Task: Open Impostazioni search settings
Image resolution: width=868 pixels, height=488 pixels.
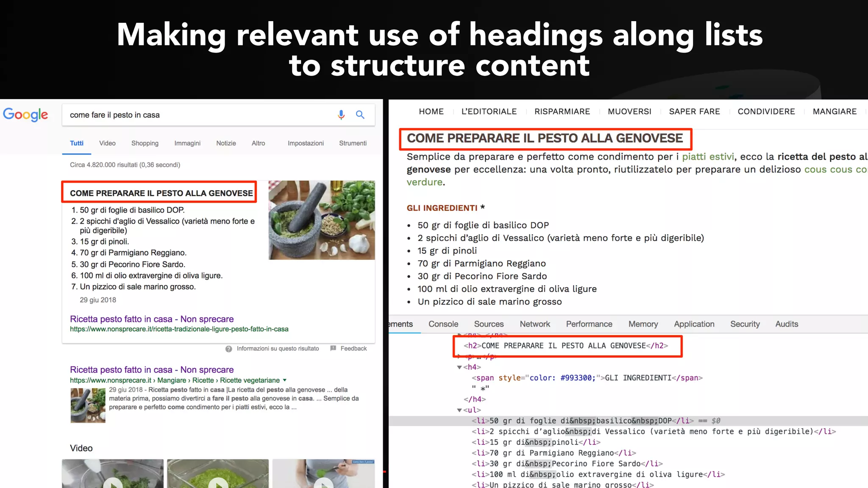Action: pyautogui.click(x=306, y=143)
